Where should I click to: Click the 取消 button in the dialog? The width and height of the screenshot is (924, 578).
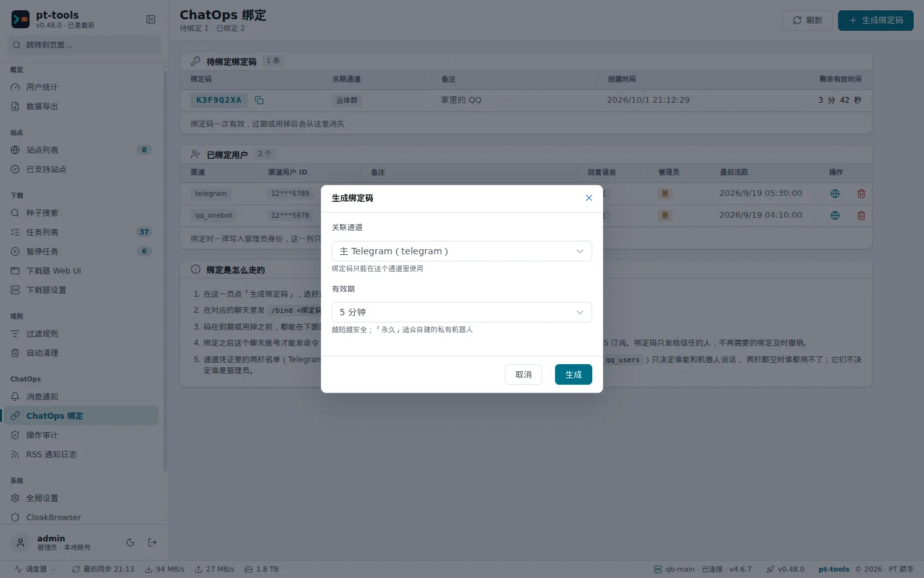[x=524, y=374]
